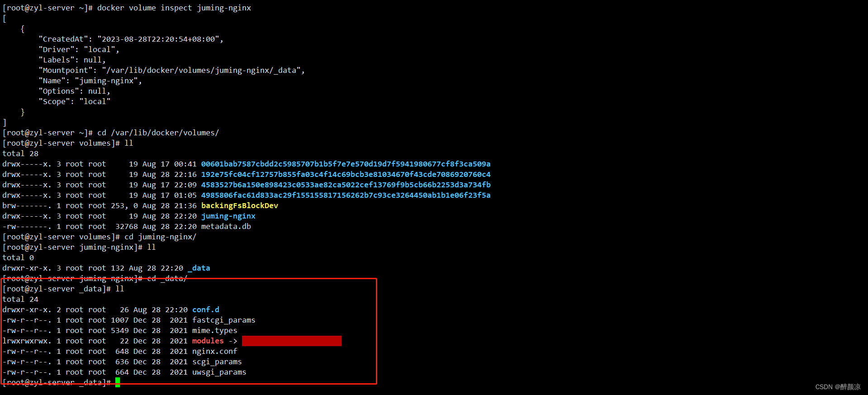Click the [root@zyl-server volumes]# ll prompt line
The image size is (868, 395).
click(68, 143)
